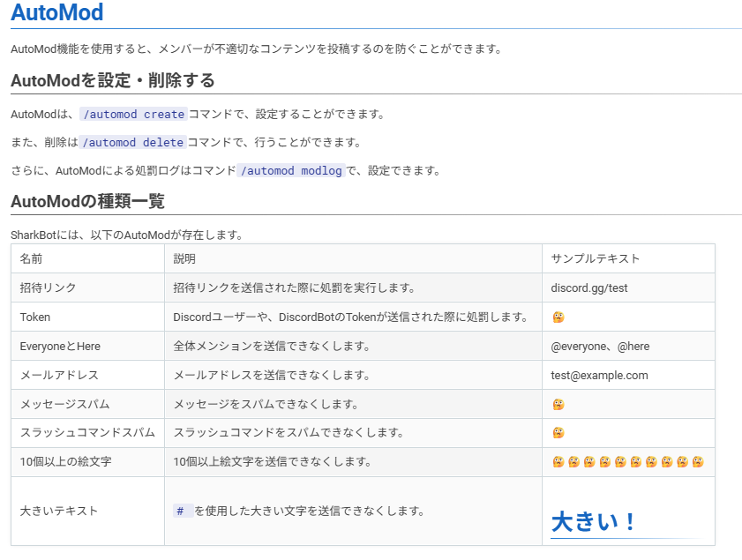Click the 10個以上絵文字を送信できなくします description
Image resolution: width=742 pixels, height=560 pixels.
(x=272, y=461)
